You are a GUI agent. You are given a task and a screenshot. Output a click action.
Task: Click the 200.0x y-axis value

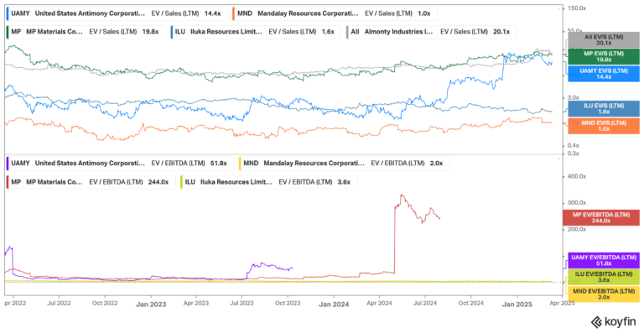[576, 229]
